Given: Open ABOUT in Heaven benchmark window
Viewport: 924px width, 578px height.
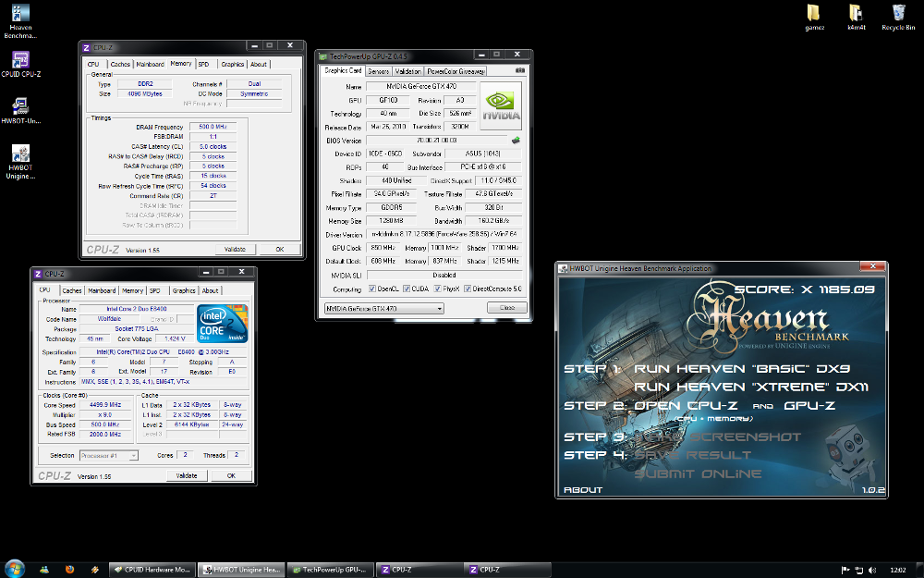Looking at the screenshot, I should [x=583, y=490].
